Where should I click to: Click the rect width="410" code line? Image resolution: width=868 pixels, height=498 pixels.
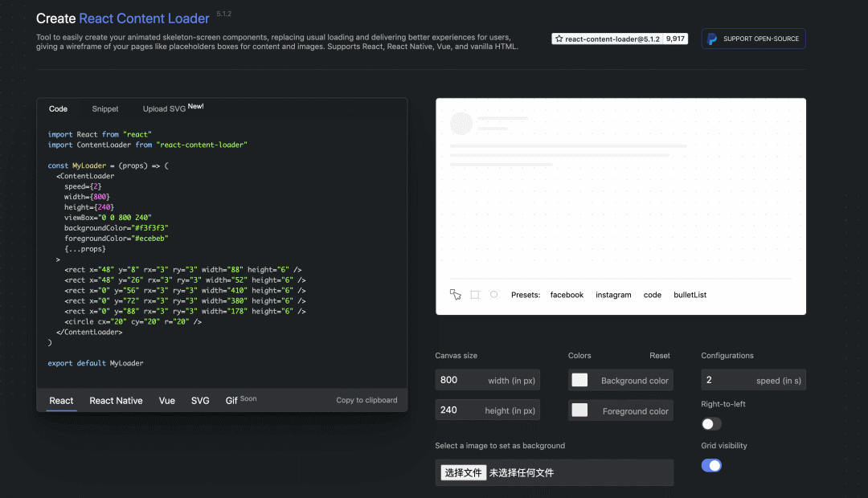pos(185,291)
